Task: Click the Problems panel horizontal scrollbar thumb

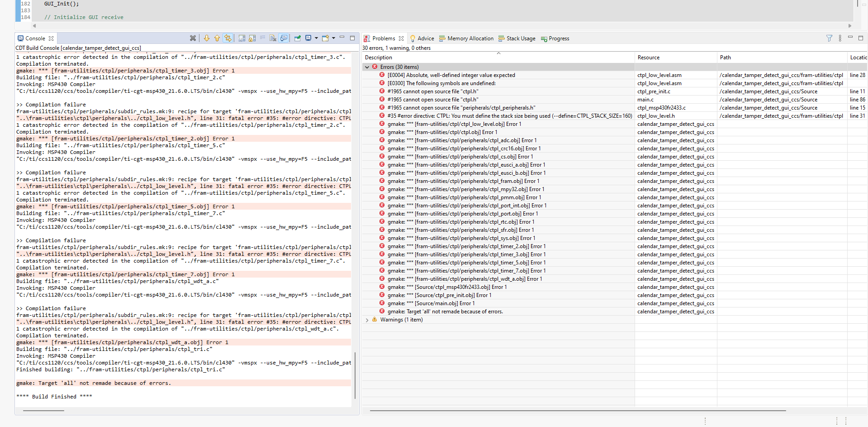Action: [578, 411]
